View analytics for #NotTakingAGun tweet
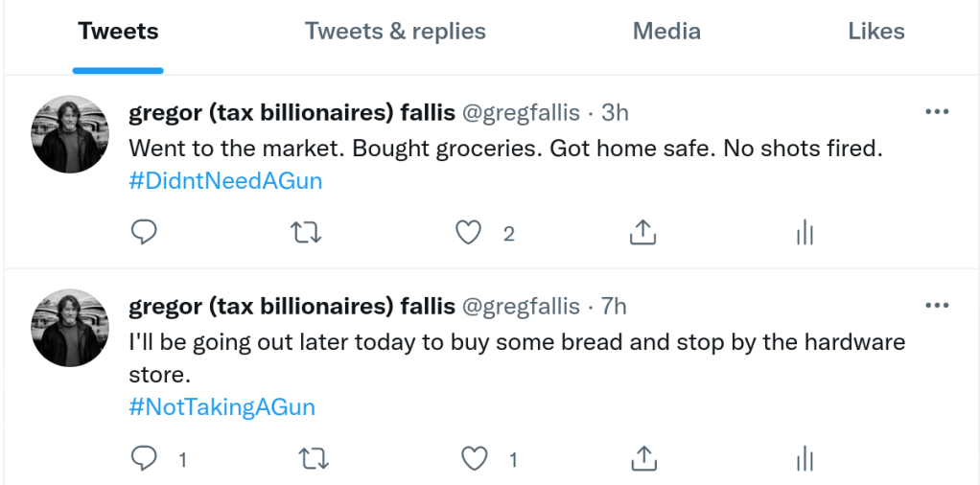The height and width of the screenshot is (485, 980). point(805,459)
